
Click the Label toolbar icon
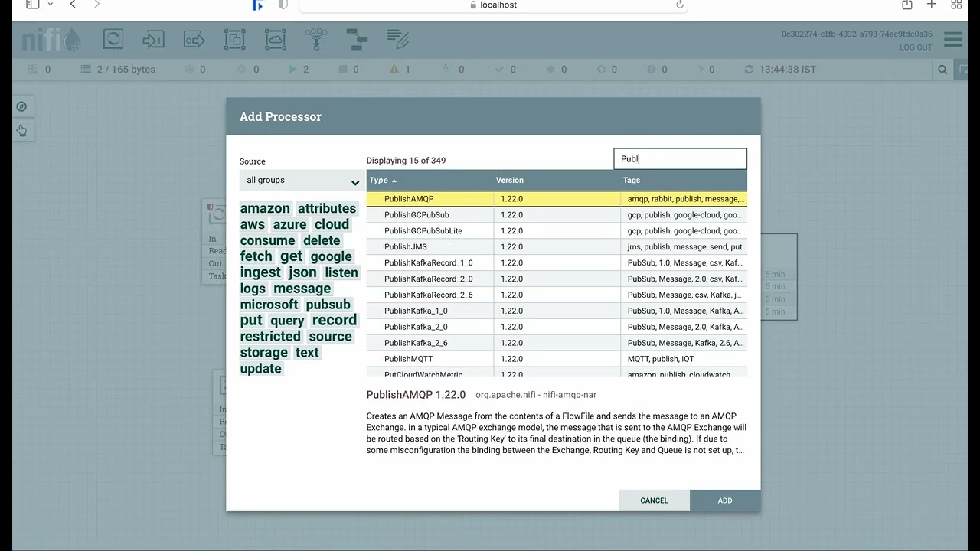point(397,39)
